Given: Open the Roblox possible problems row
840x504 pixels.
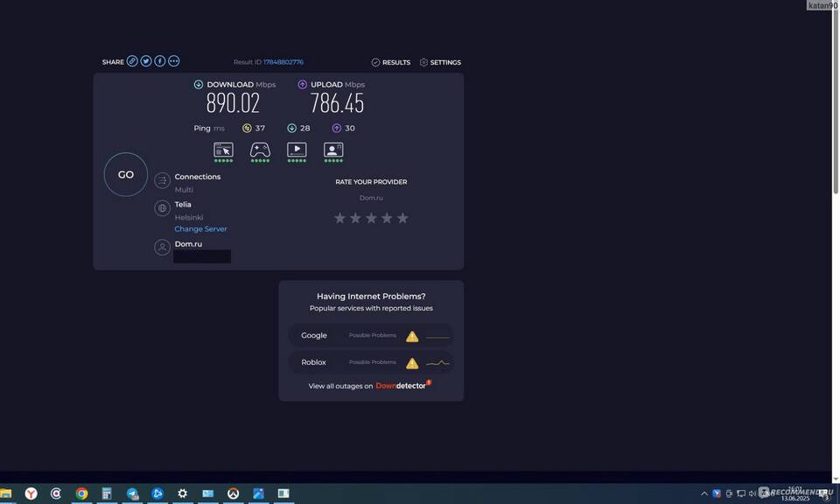Looking at the screenshot, I should [x=371, y=362].
